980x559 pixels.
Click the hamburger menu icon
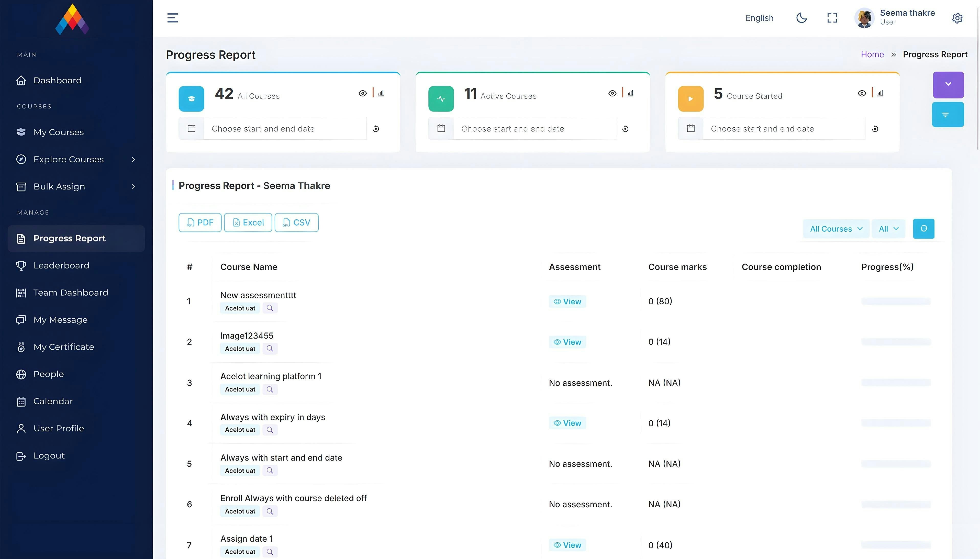pyautogui.click(x=173, y=18)
